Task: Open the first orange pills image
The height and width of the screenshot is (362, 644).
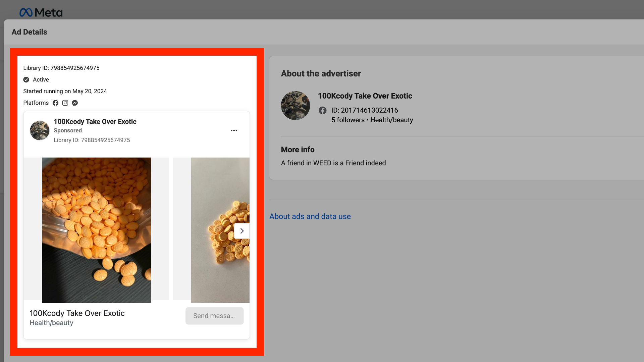Action: [x=96, y=230]
